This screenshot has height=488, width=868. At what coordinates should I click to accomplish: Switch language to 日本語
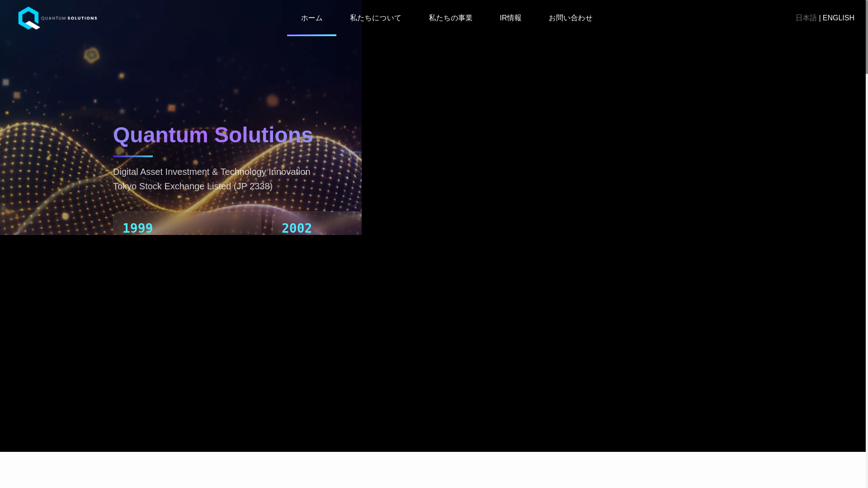806,18
